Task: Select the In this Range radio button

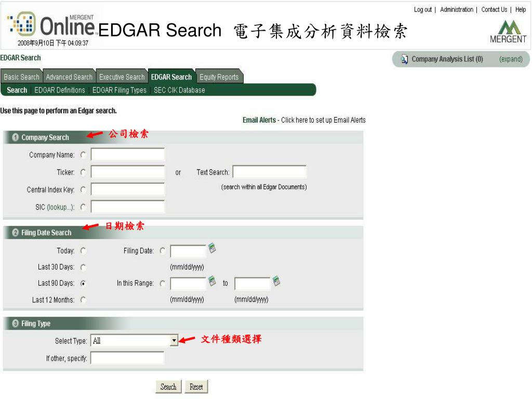Action: [163, 283]
